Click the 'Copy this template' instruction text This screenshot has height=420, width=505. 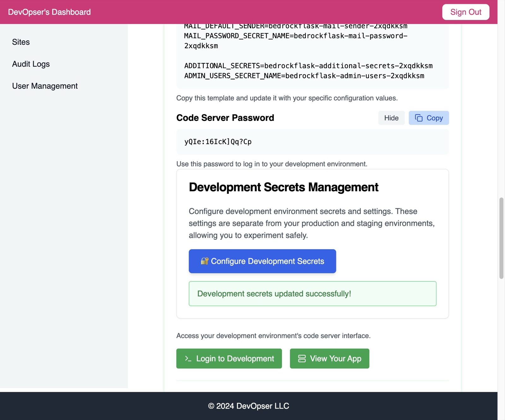287,98
